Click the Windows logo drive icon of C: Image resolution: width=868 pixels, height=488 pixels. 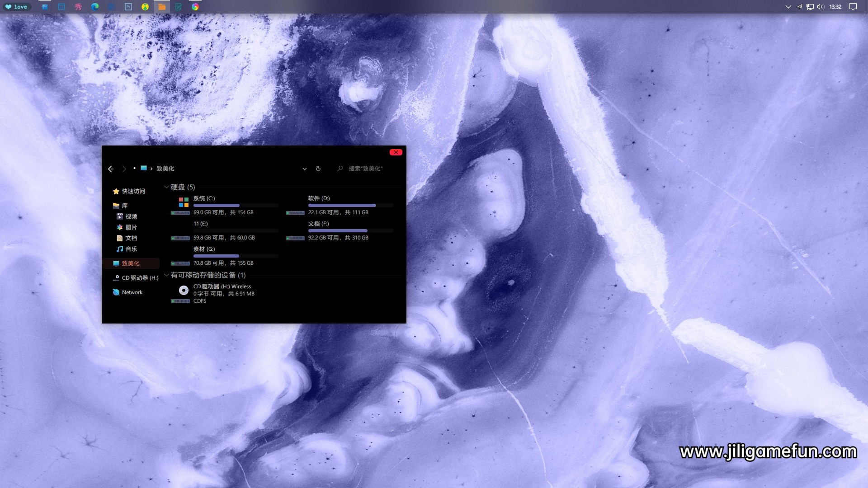[x=184, y=202]
